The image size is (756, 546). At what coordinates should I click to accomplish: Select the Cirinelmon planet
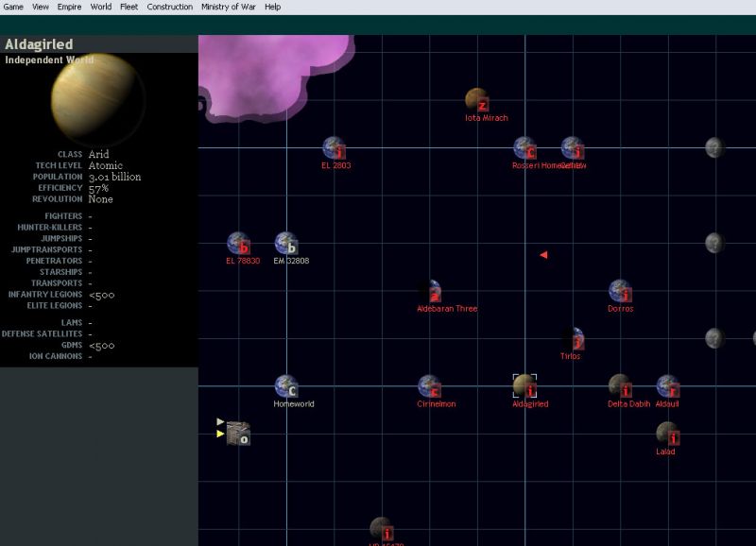[430, 386]
